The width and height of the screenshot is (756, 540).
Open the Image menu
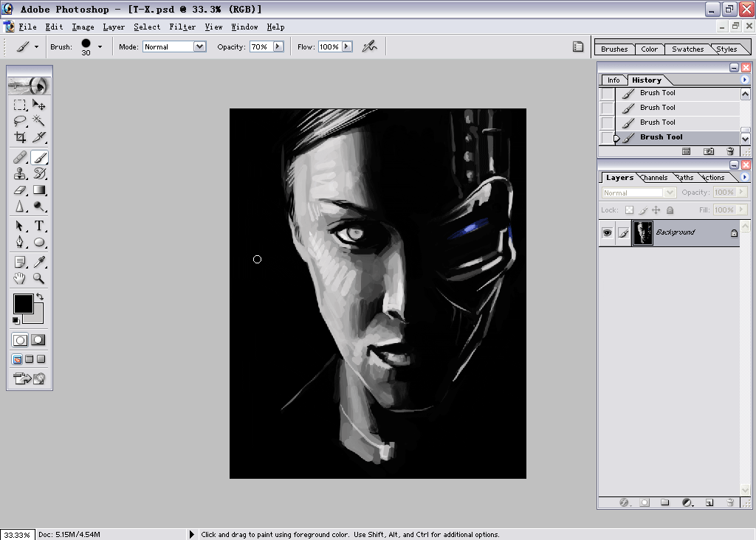point(83,27)
